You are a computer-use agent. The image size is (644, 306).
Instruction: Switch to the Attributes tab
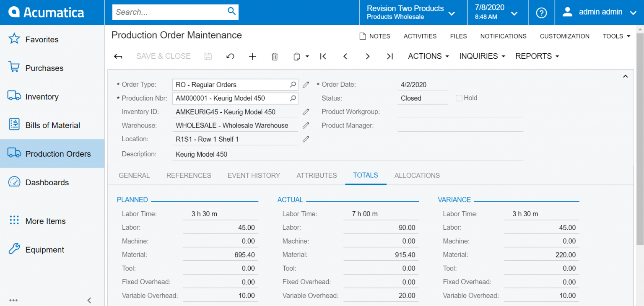pos(317,175)
